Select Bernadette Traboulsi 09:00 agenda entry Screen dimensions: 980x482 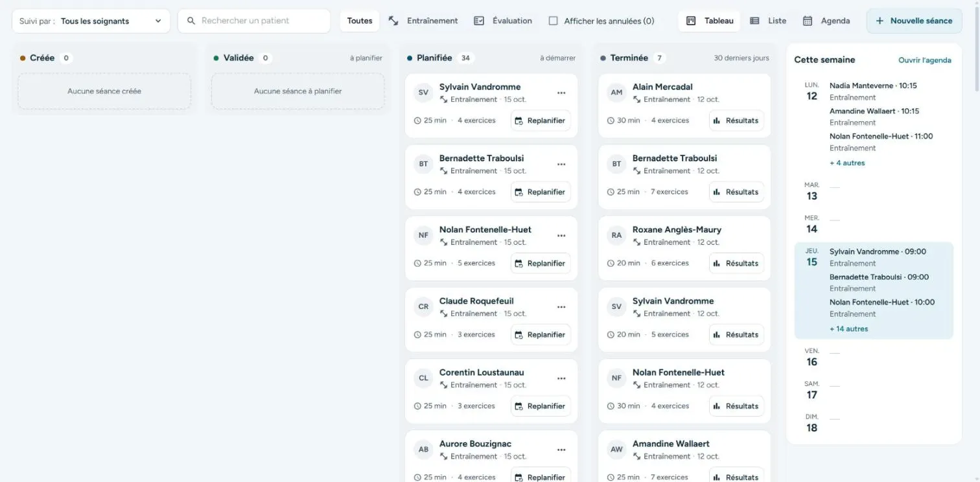879,282
